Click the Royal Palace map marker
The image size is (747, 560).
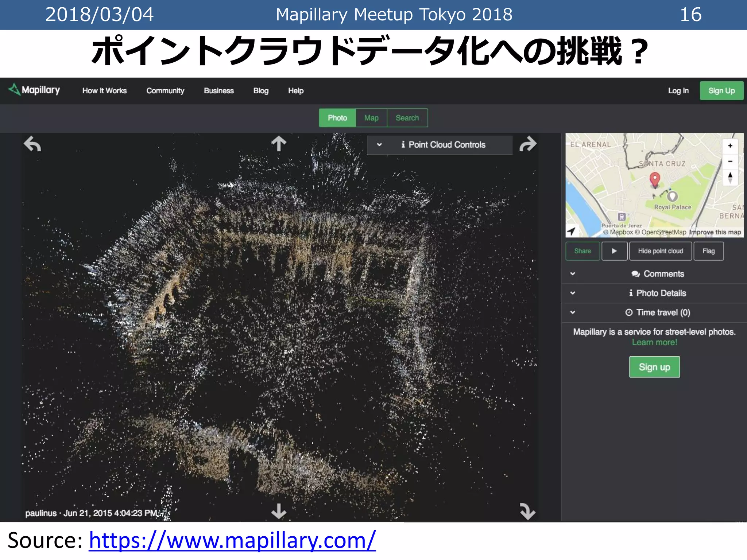click(672, 196)
